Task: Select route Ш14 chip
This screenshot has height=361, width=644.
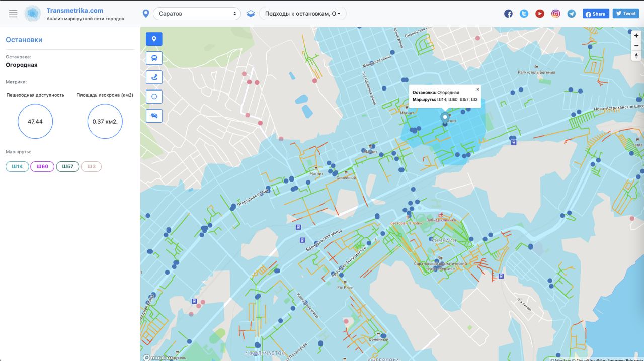Action: (17, 166)
